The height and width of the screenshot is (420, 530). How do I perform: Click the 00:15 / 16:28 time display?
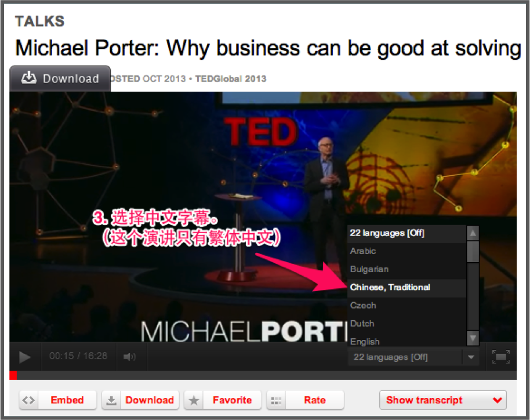click(78, 356)
